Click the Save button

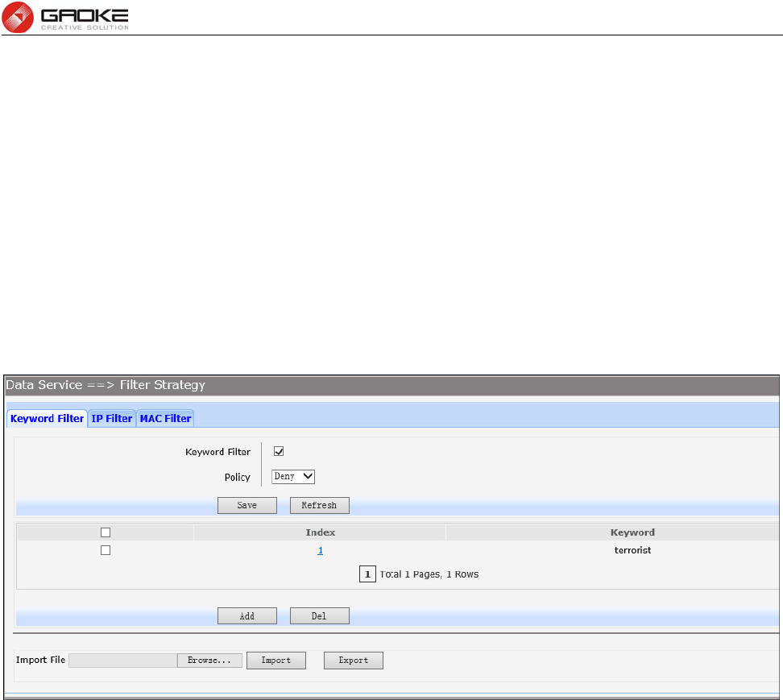[247, 505]
